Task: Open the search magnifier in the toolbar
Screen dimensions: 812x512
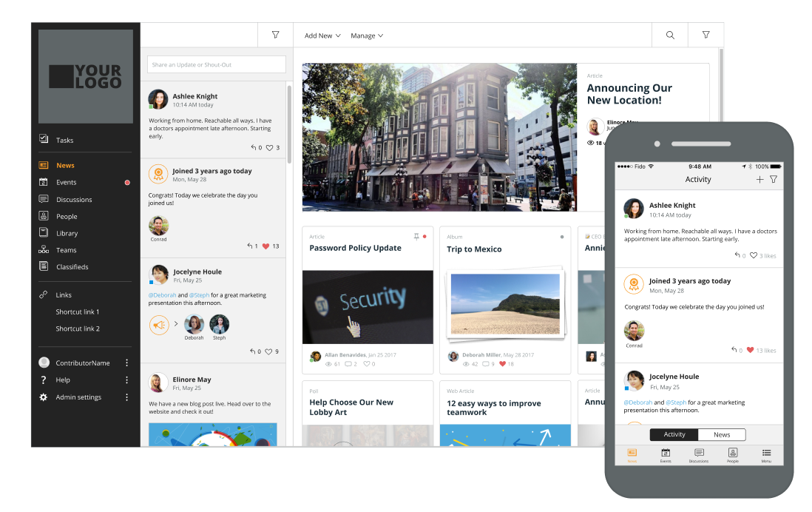Action: [x=669, y=35]
